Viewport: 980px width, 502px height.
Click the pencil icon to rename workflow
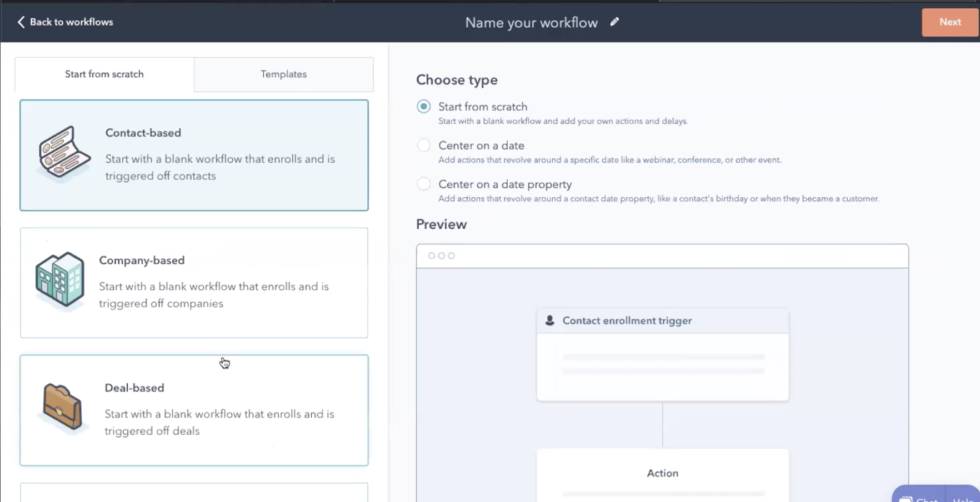click(x=614, y=22)
